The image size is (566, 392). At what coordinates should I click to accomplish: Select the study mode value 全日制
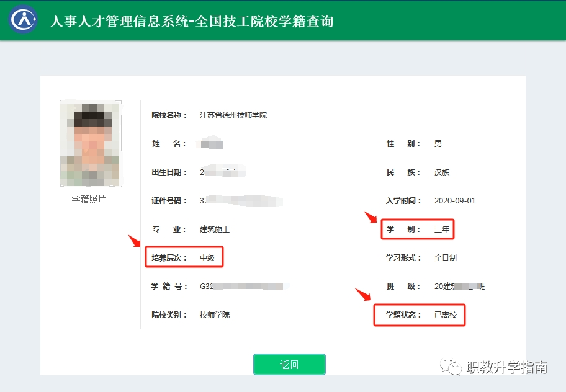coord(446,257)
